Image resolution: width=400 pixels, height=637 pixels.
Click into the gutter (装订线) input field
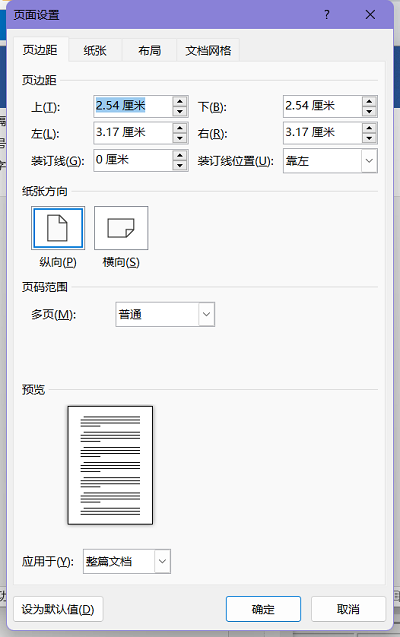pyautogui.click(x=133, y=160)
